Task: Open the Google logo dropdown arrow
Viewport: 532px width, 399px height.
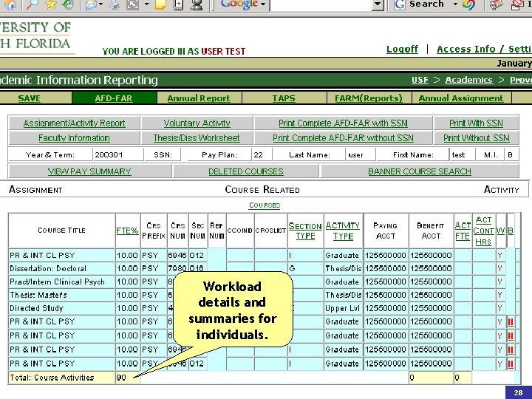Action: click(x=263, y=4)
